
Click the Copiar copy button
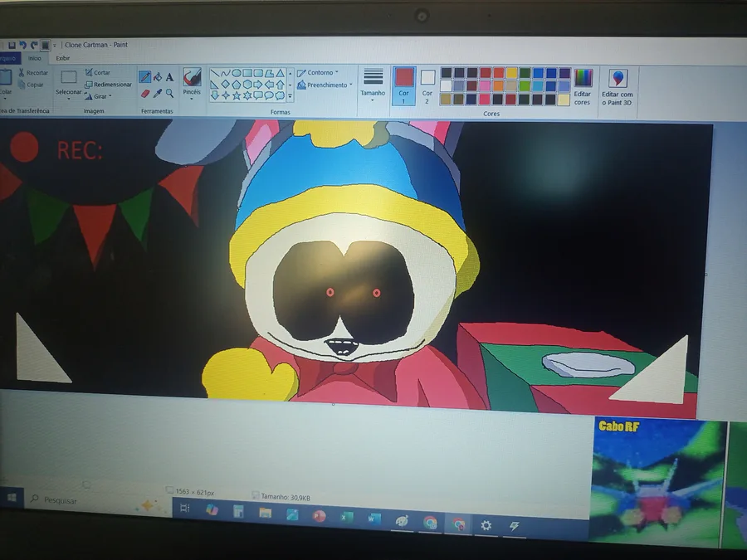[x=32, y=85]
